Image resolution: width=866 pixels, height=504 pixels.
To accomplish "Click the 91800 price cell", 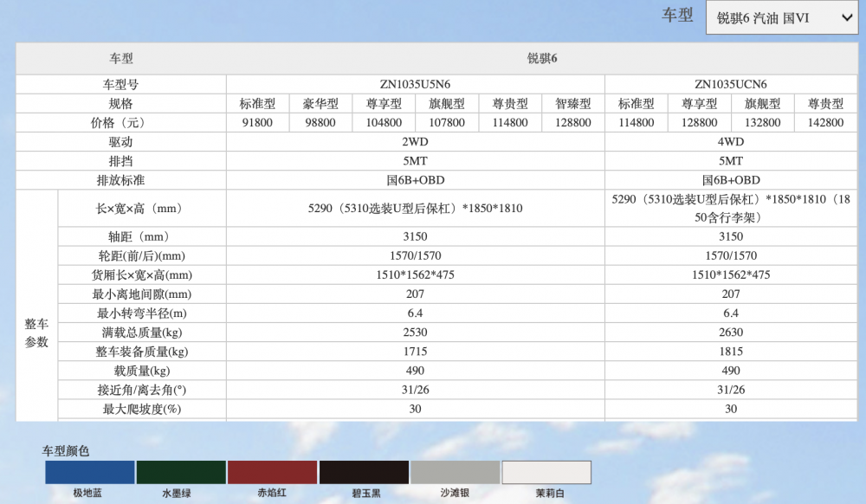I will point(257,123).
